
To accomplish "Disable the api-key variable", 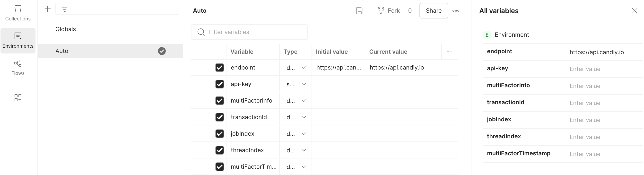I will 219,84.
